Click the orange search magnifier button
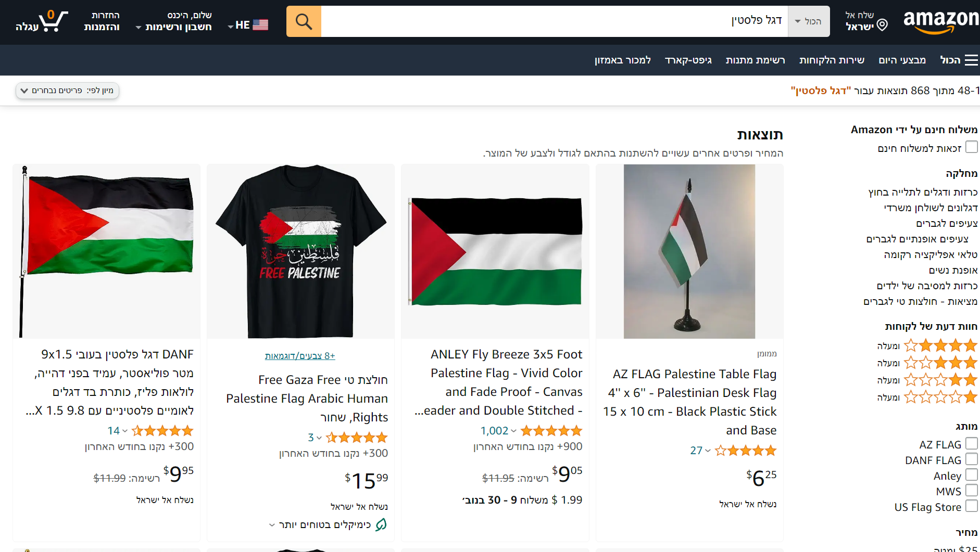The height and width of the screenshot is (552, 980). tap(304, 22)
